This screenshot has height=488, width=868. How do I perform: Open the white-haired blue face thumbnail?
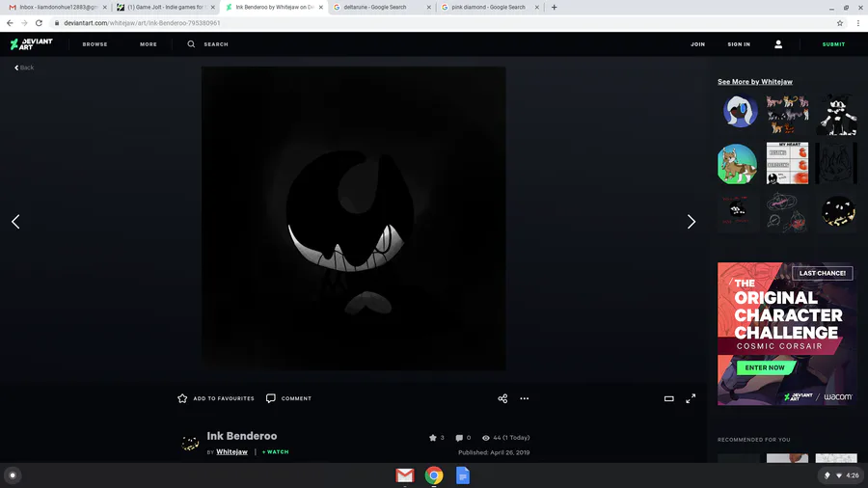(x=740, y=111)
